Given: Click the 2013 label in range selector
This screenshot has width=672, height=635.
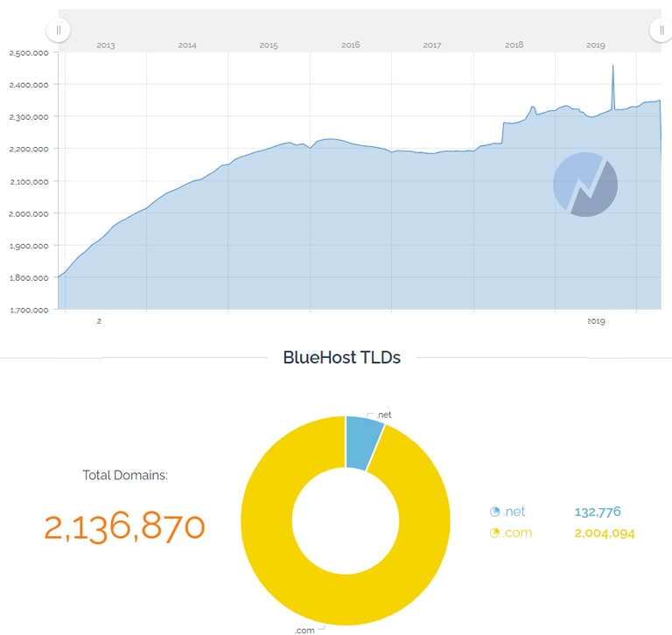Looking at the screenshot, I should point(106,45).
